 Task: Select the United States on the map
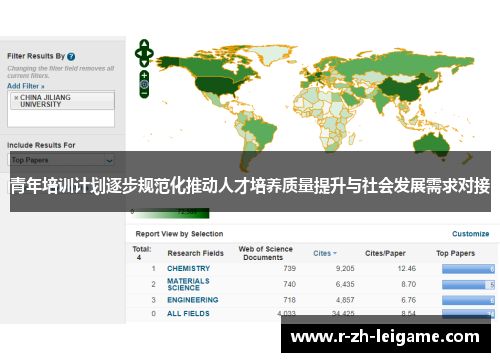217,85
